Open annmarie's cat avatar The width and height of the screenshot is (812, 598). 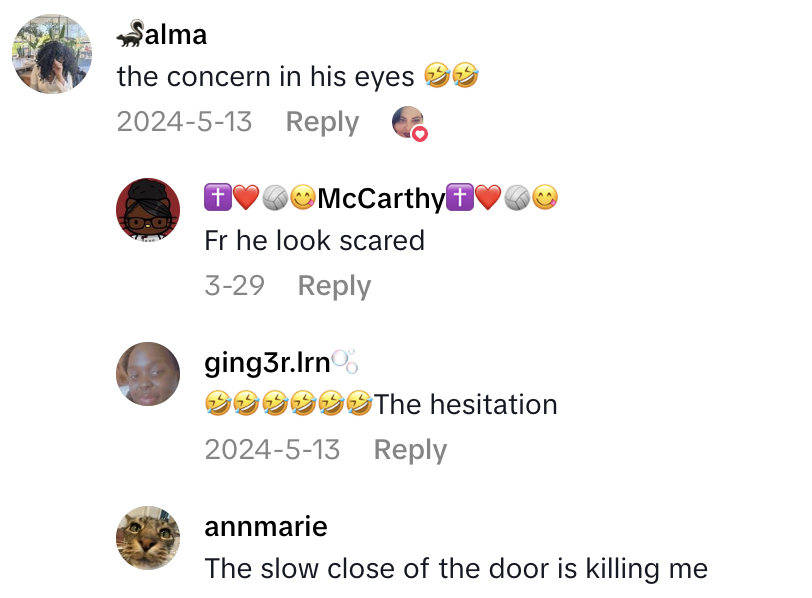point(148,537)
